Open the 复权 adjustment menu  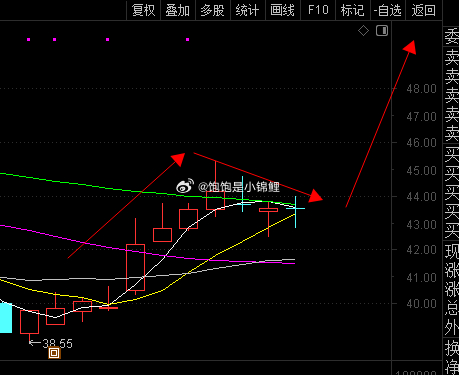(x=143, y=10)
